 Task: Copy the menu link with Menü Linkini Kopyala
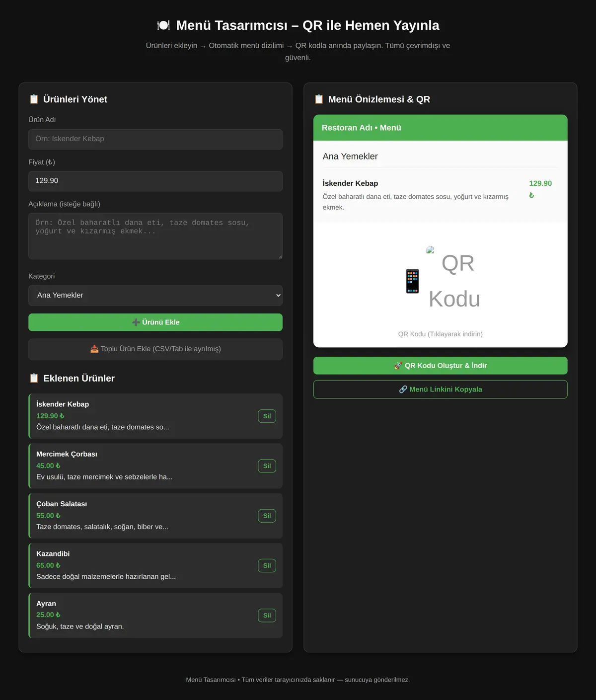[x=441, y=389]
